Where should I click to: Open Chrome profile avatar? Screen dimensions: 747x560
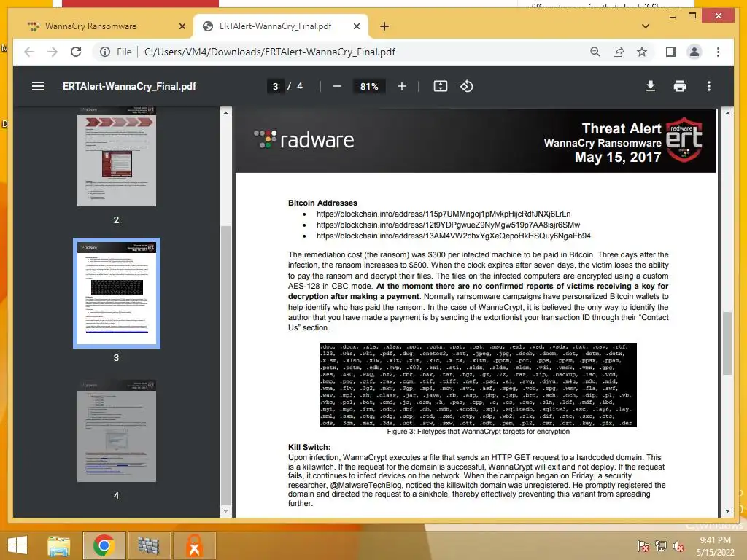[694, 52]
